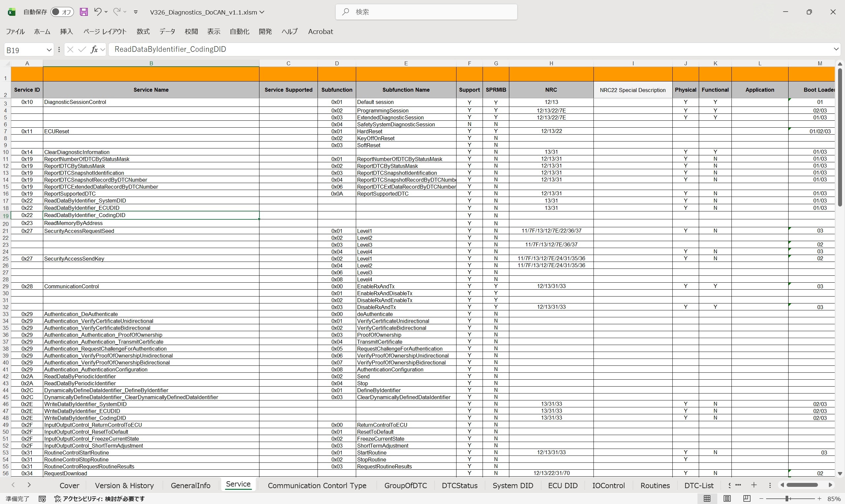
Task: Select column H header
Action: click(x=551, y=63)
